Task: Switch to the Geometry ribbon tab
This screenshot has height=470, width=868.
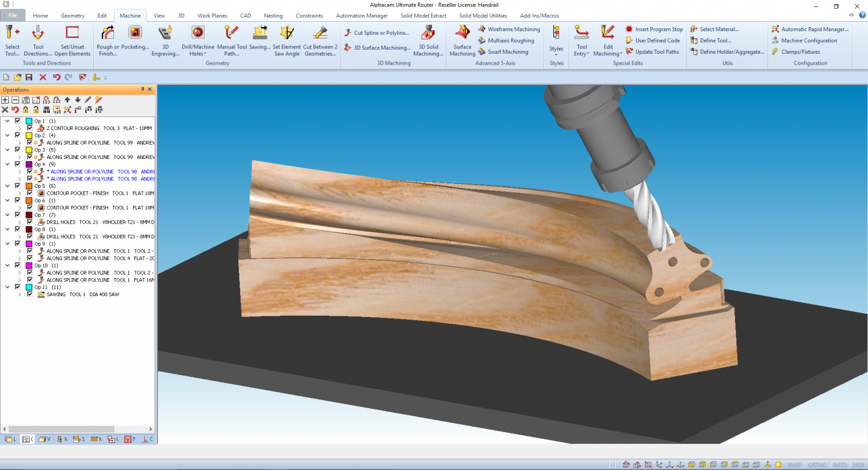Action: point(73,16)
